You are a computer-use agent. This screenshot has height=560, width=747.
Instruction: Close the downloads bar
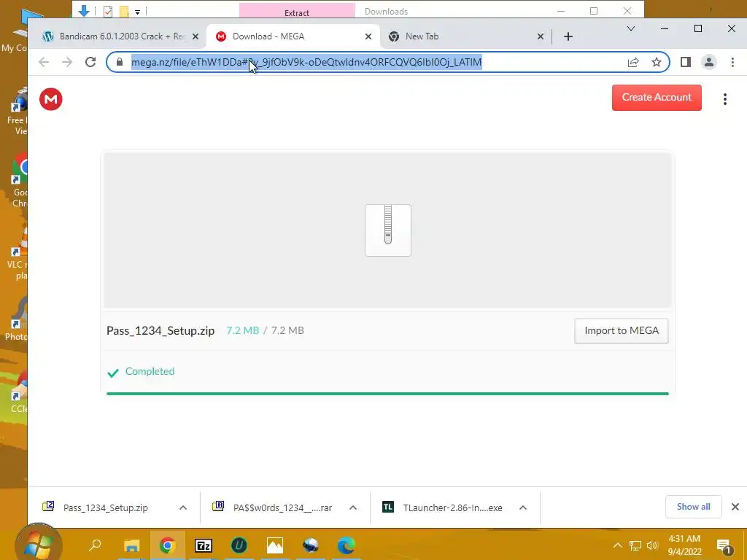735,507
